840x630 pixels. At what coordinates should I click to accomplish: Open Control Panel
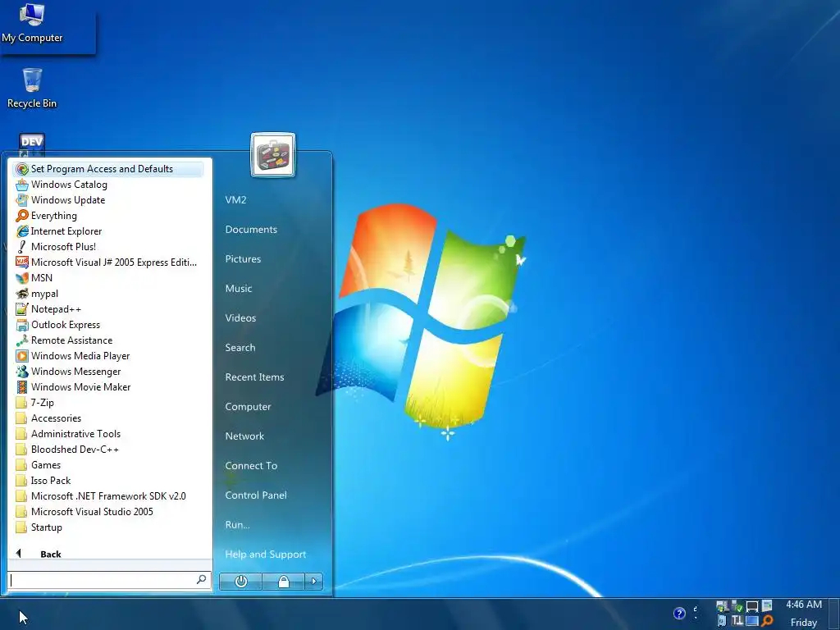point(256,495)
